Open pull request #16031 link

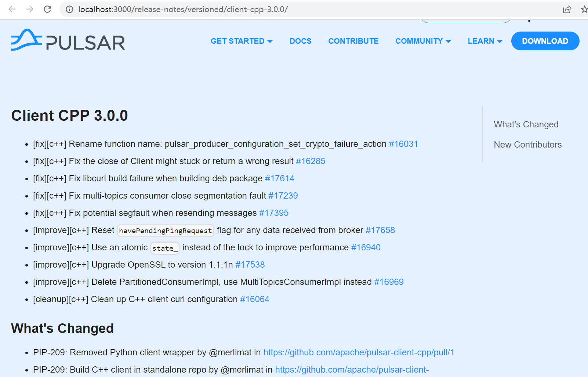(x=403, y=144)
